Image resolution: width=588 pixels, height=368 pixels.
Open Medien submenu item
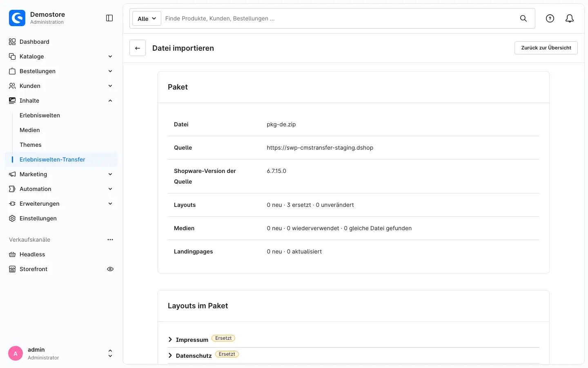click(30, 130)
